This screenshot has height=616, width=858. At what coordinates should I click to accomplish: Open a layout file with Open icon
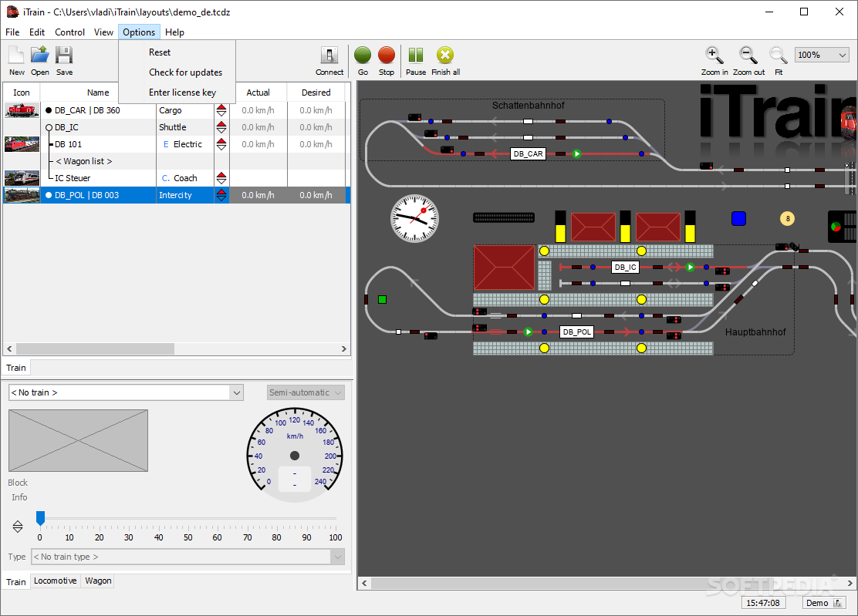point(39,60)
